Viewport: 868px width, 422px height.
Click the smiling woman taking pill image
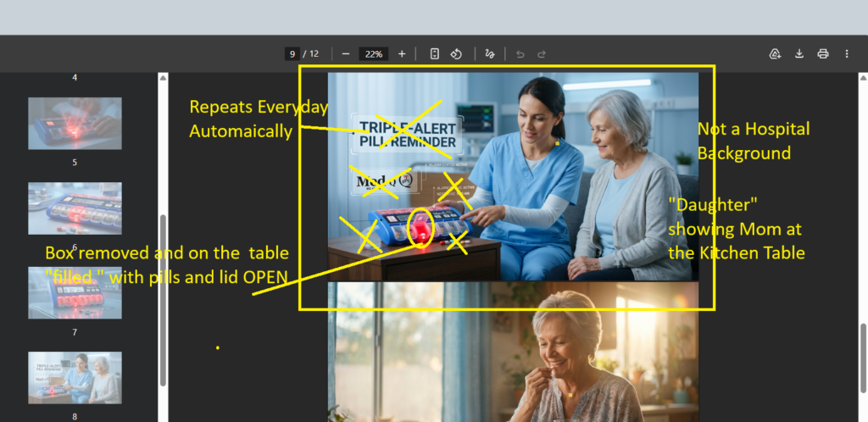coord(513,353)
